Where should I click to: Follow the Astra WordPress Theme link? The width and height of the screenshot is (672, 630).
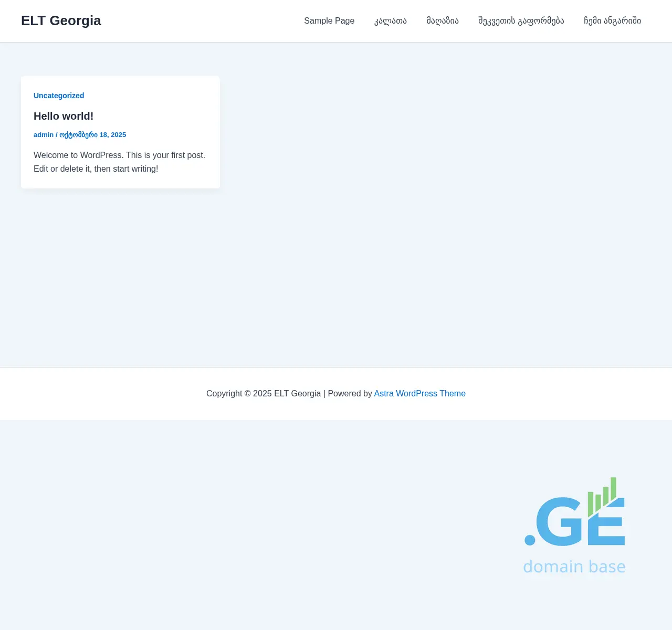point(419,394)
